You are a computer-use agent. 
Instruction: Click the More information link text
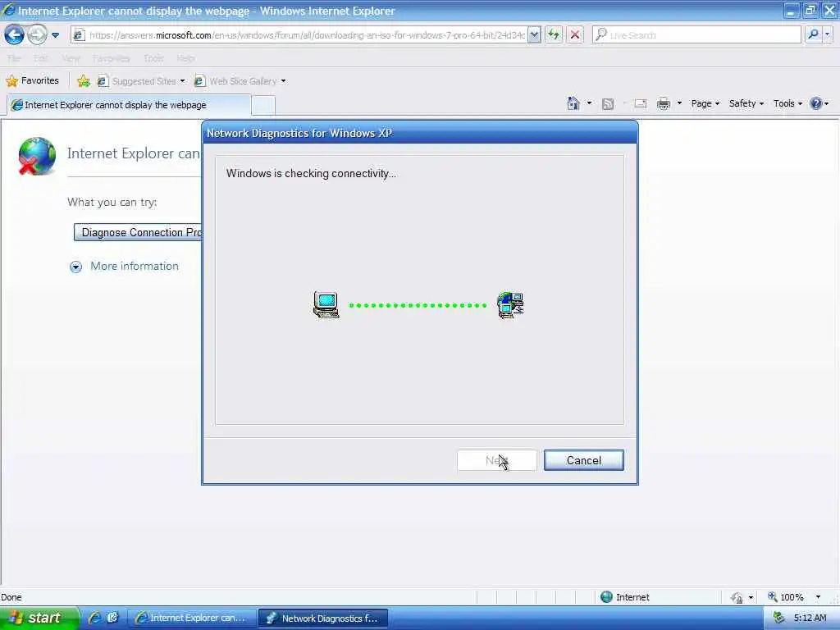coord(135,267)
